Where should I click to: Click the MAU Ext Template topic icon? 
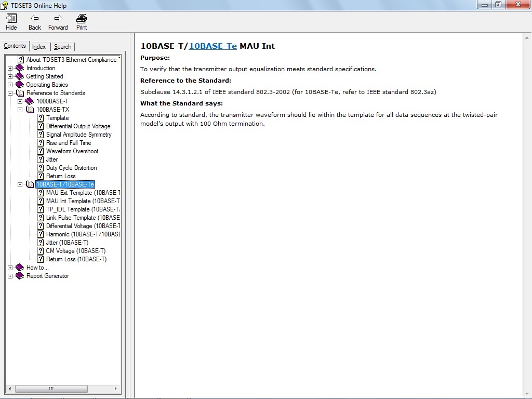tap(41, 193)
